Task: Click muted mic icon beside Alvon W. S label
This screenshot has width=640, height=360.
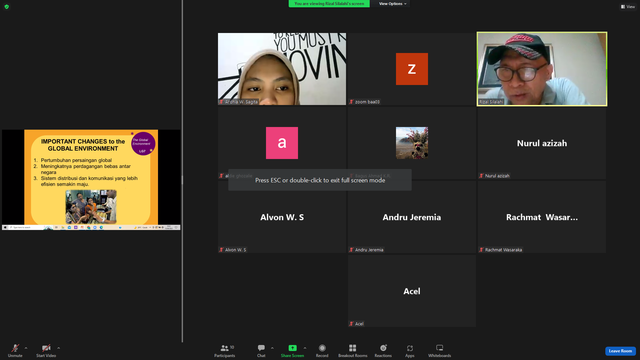Action: tap(221, 250)
